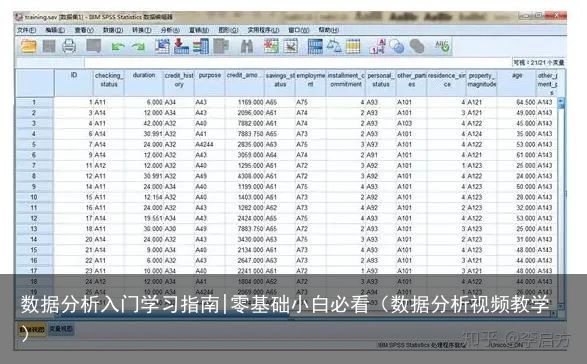
Task: Click the Find binoculars icon
Action: coord(247,46)
